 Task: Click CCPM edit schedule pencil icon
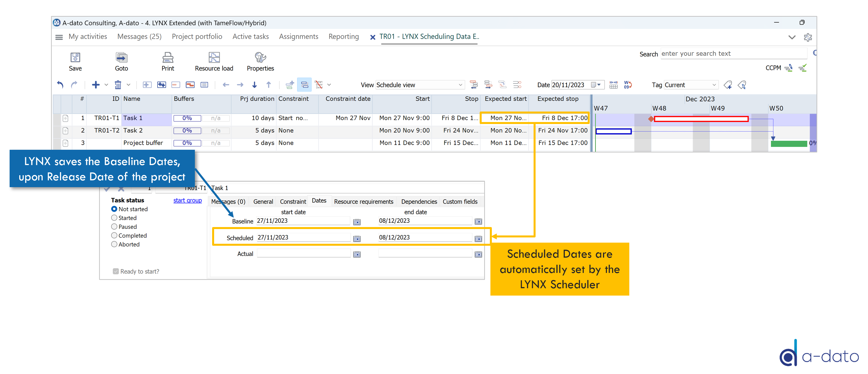click(788, 68)
